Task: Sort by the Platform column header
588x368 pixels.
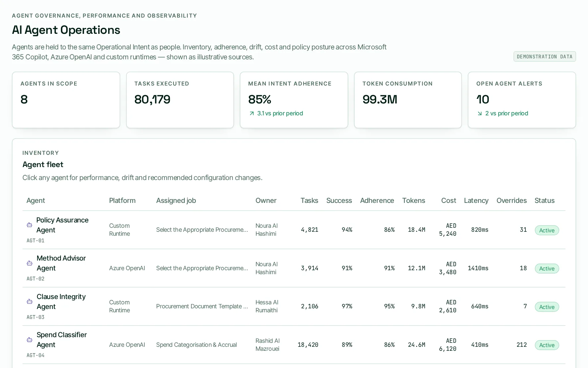Action: click(x=122, y=201)
